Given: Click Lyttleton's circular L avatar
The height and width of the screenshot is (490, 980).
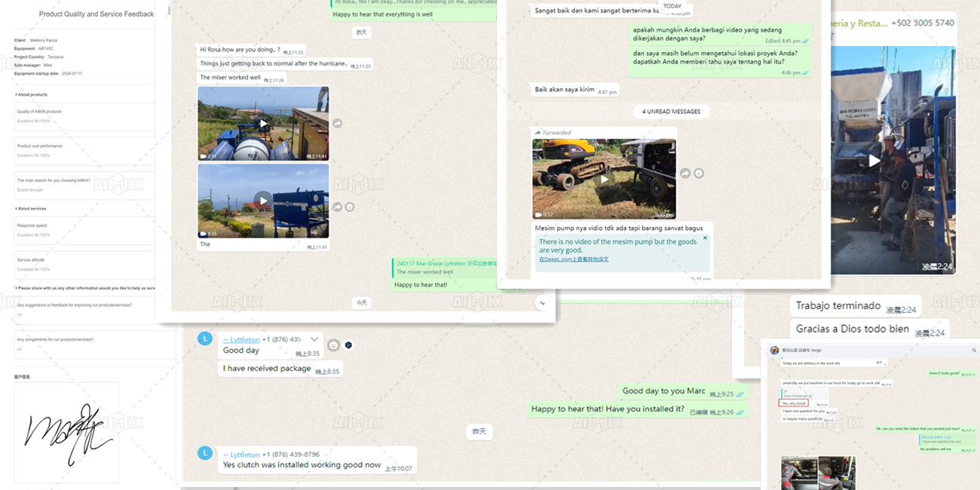Looking at the screenshot, I should tap(204, 338).
